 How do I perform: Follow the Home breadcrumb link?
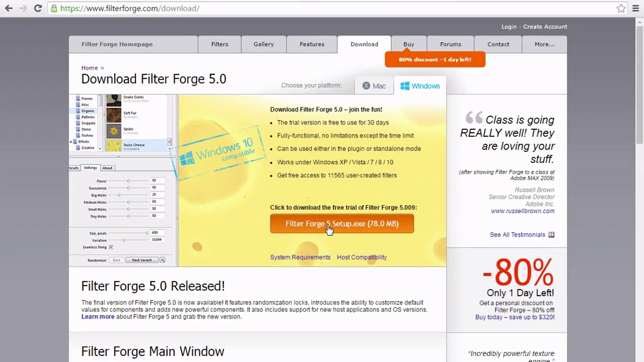[89, 68]
